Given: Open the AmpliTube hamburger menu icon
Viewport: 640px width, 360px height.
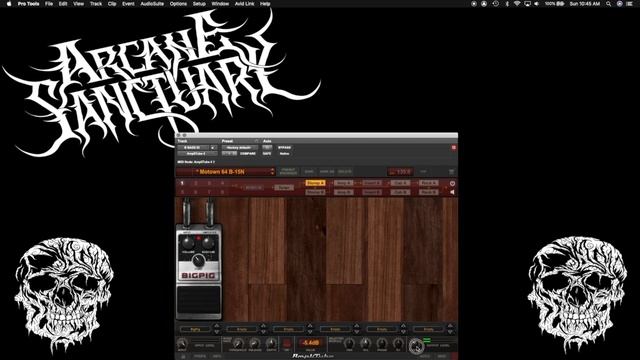Looking at the screenshot, I should tap(451, 172).
